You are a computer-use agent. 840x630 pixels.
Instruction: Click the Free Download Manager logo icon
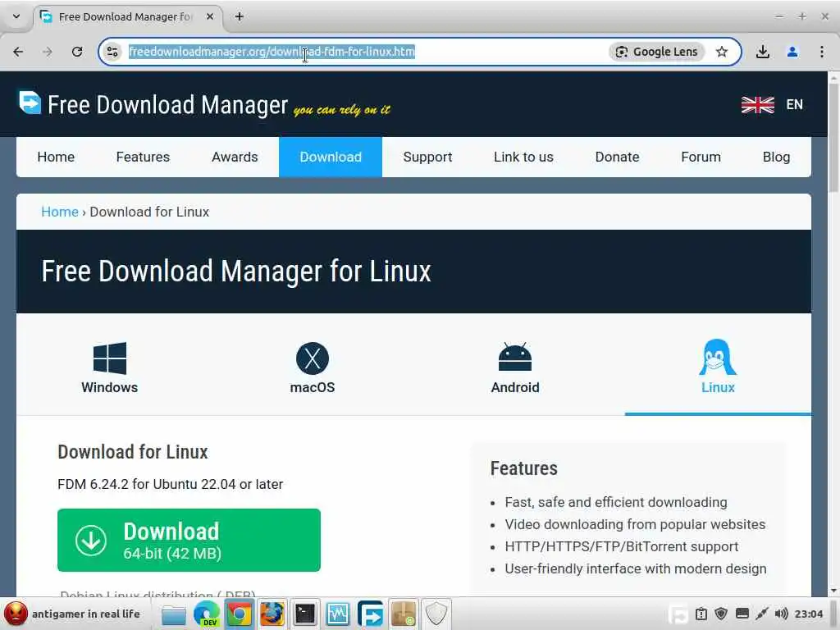30,103
